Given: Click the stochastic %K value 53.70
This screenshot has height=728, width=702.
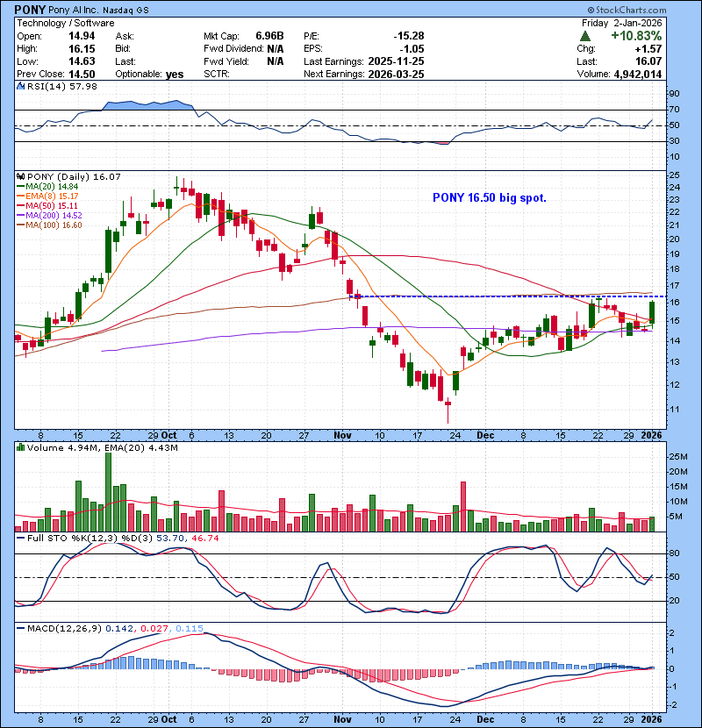Looking at the screenshot, I should click(x=170, y=539).
